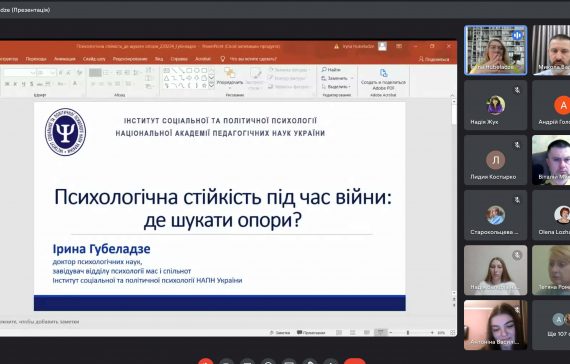This screenshot has width=570, height=364.
Task: Toggle Заметки notes pane in status bar
Action: point(280,332)
